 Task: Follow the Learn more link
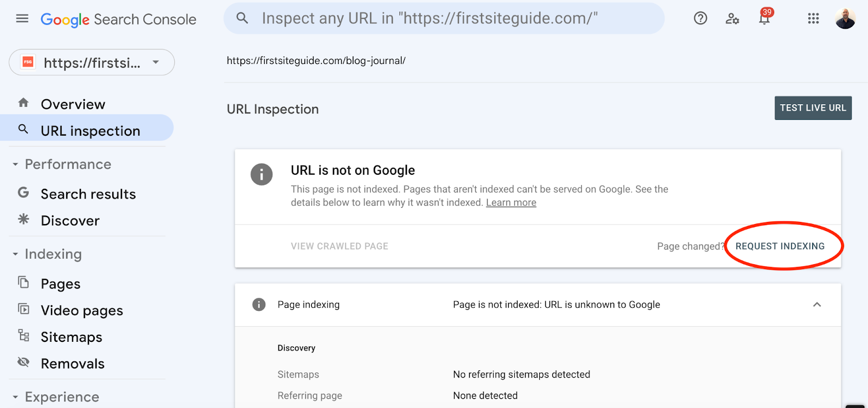click(511, 202)
